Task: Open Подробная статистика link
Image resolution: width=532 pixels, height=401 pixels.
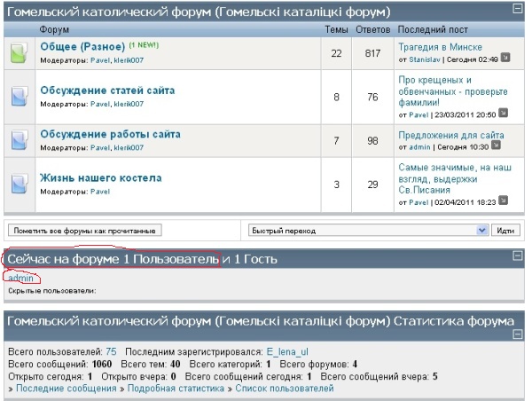Action: click(175, 388)
